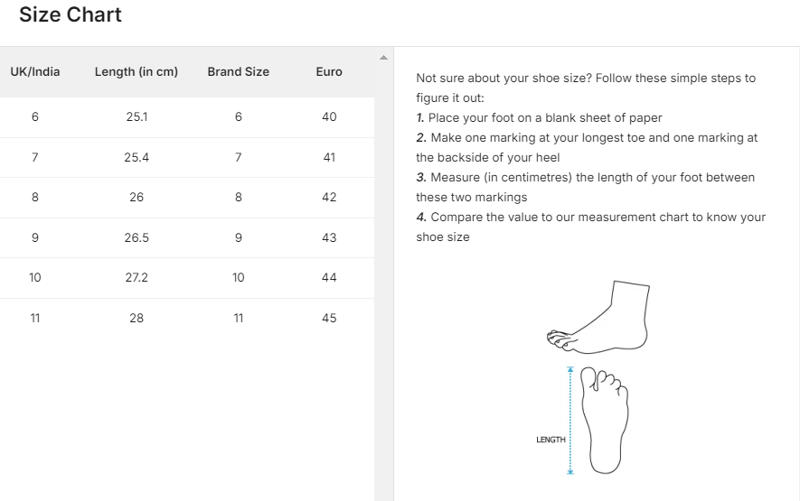Click Brand Size 10 cell
The width and height of the screenshot is (800, 501).
point(238,277)
